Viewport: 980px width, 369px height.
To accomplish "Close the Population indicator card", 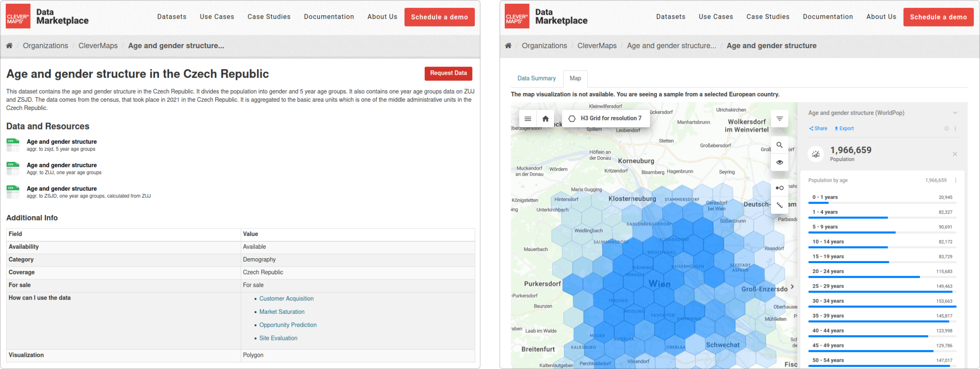I will point(955,154).
